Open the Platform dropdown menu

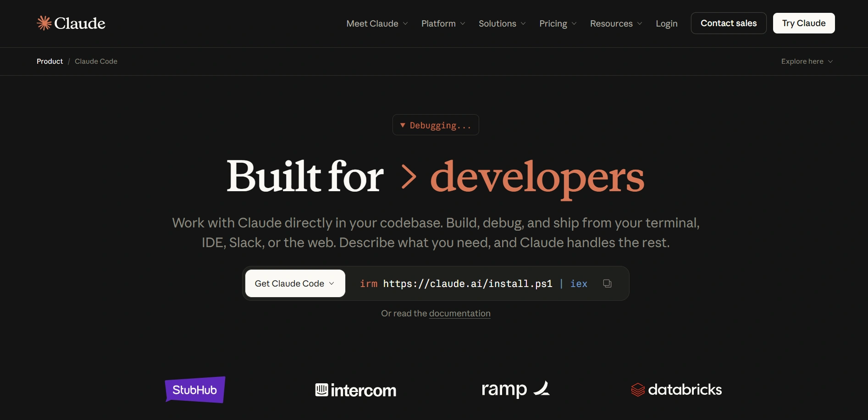point(443,23)
